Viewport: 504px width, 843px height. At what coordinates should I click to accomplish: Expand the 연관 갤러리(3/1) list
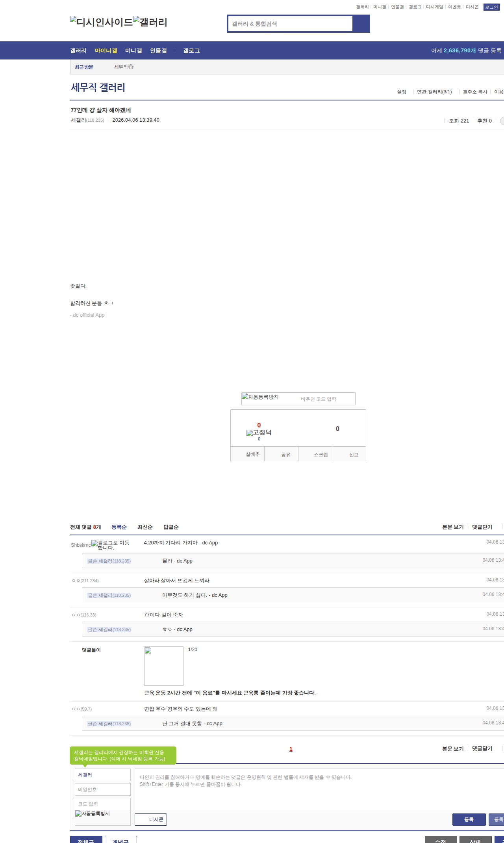[x=434, y=92]
